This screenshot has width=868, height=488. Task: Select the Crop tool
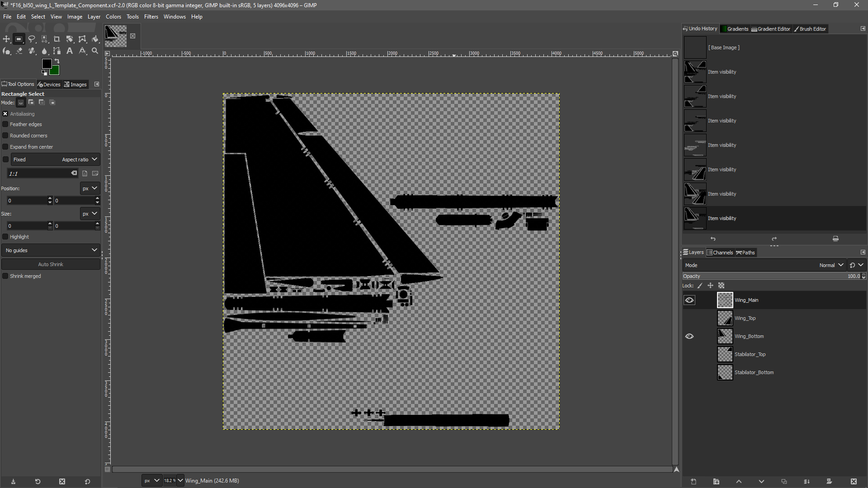point(57,39)
